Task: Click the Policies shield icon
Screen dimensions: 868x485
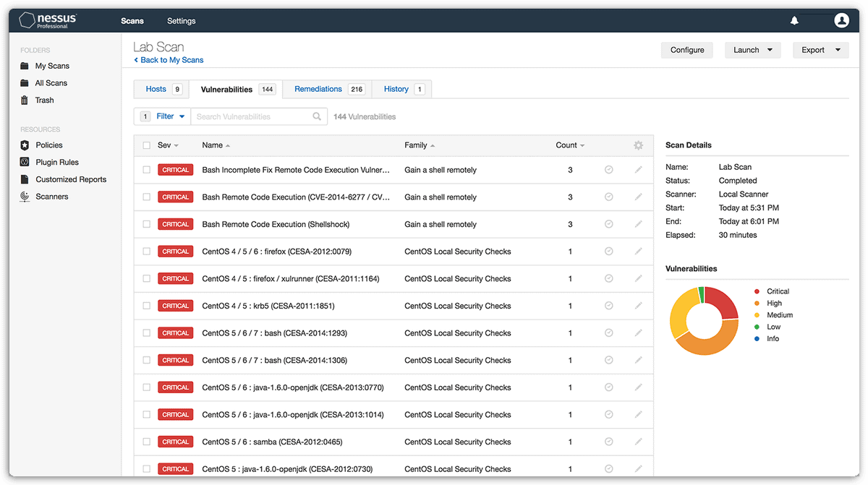Action: (x=25, y=145)
